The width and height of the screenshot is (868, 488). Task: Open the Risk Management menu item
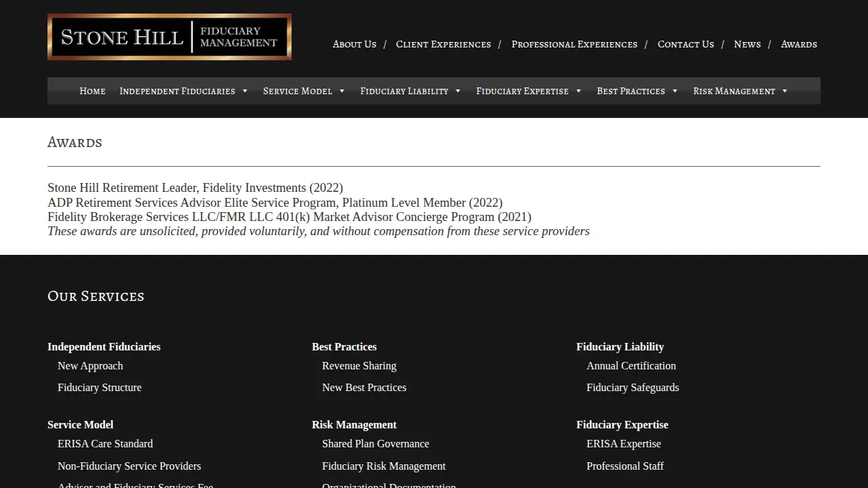pyautogui.click(x=734, y=91)
